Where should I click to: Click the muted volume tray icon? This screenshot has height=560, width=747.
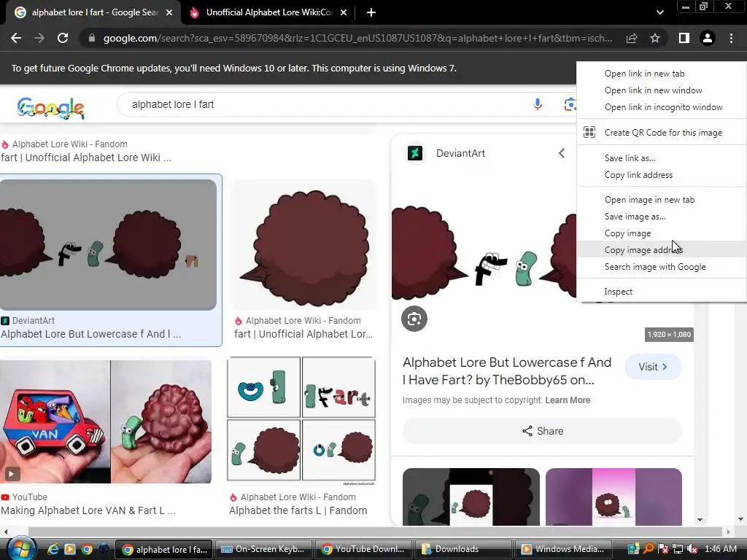692,549
